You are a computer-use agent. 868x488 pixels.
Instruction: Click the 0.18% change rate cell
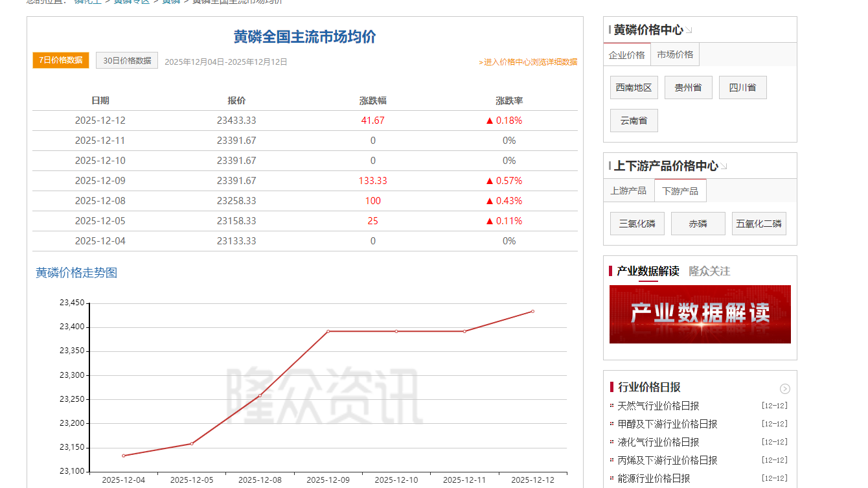505,121
